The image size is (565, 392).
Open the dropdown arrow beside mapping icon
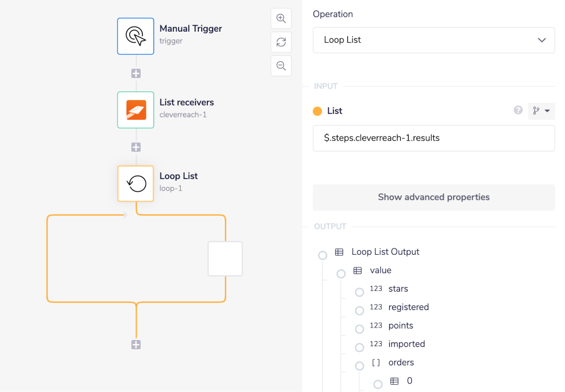pos(547,111)
